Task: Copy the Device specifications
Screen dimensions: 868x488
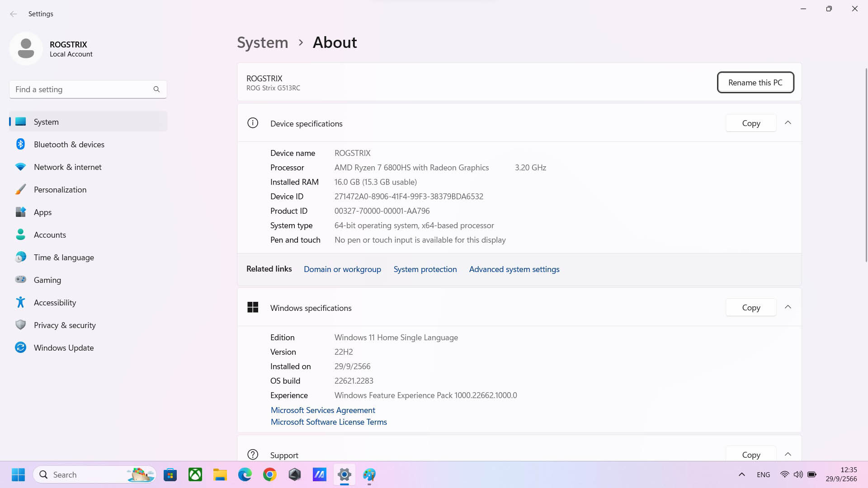Action: (x=751, y=123)
